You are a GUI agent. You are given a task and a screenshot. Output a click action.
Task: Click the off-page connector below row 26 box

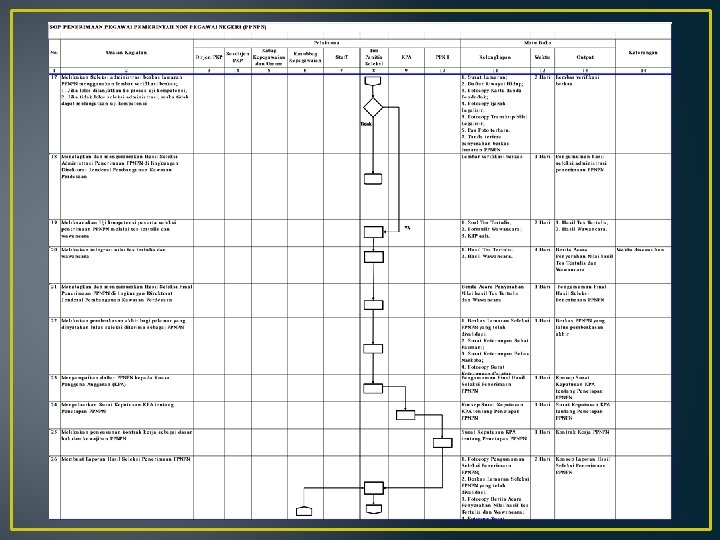374,509
